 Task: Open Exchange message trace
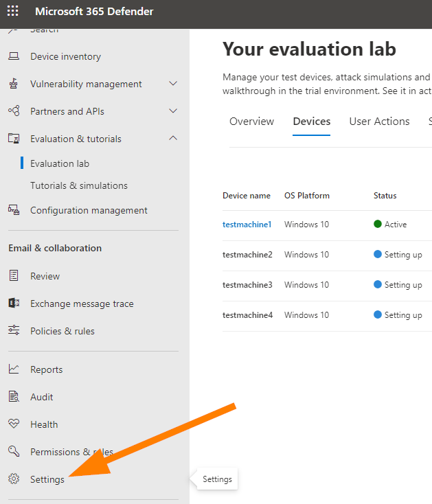(82, 303)
